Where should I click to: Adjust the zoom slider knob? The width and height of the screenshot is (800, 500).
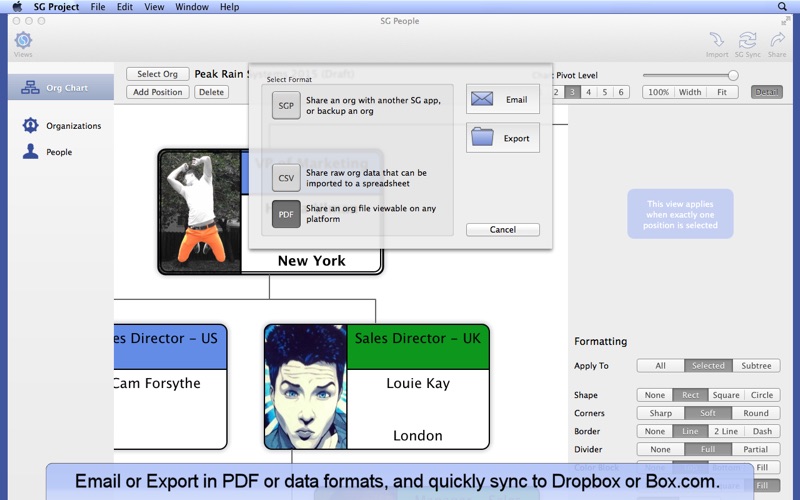coord(733,76)
